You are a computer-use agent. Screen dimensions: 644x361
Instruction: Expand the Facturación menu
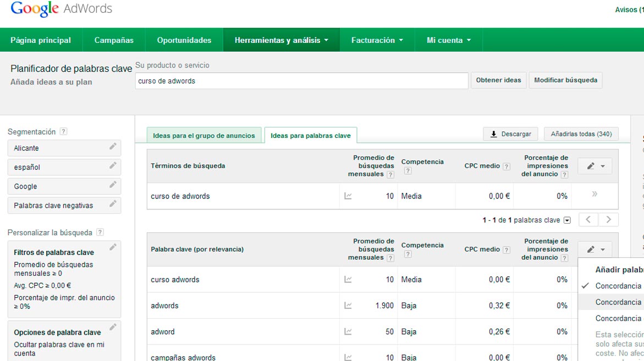tap(377, 40)
